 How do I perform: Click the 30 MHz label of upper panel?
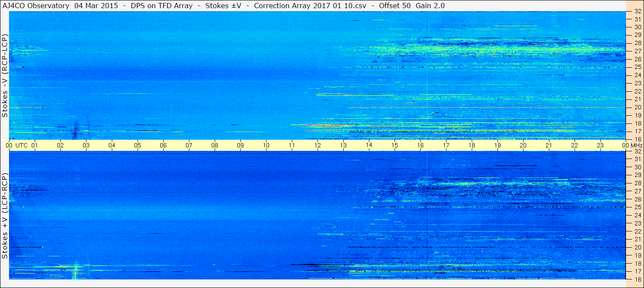(637, 27)
